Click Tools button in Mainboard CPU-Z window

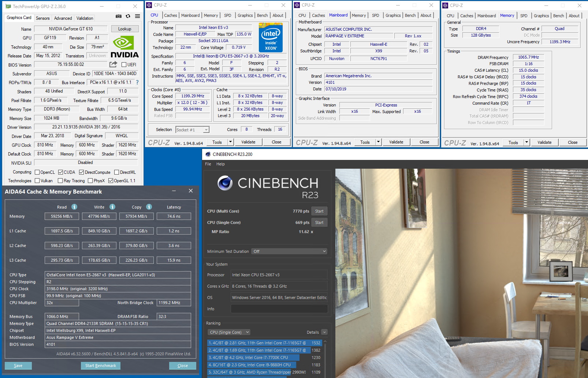coord(365,142)
